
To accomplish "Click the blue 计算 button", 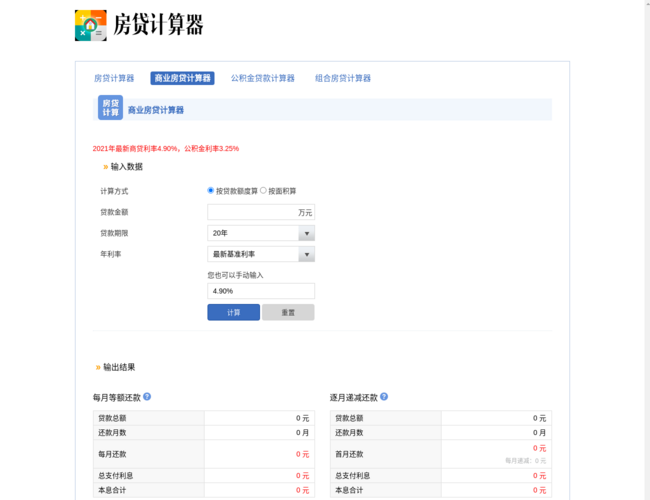I will pos(233,312).
